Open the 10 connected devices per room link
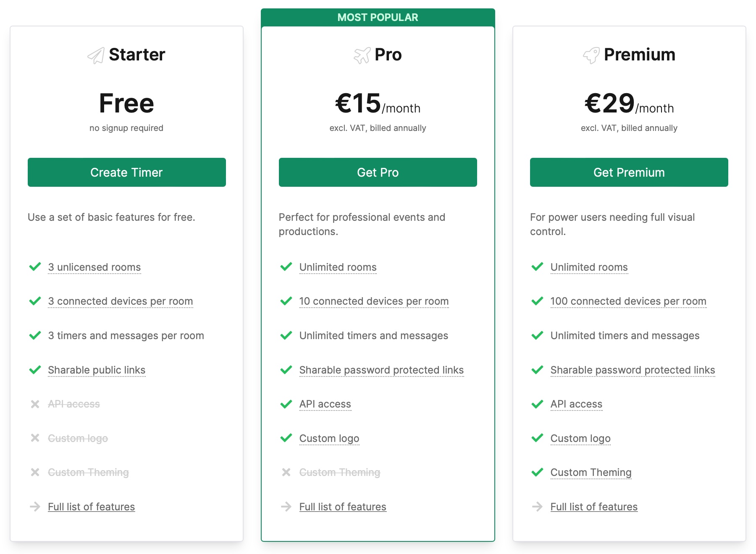 pyautogui.click(x=373, y=301)
